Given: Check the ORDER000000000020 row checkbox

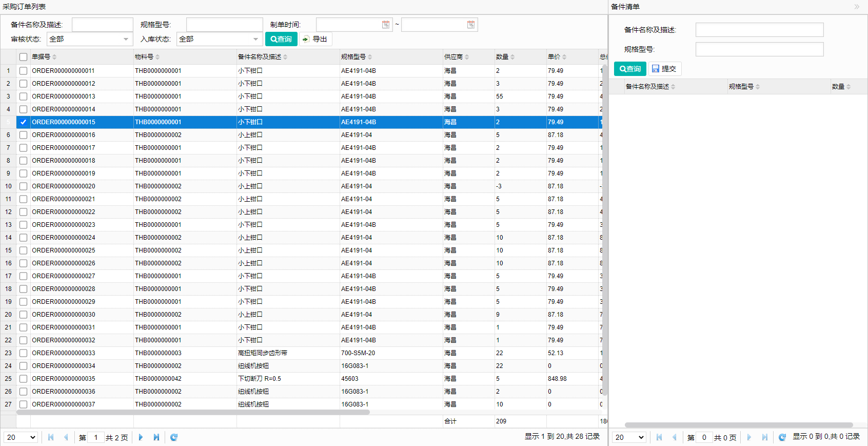Looking at the screenshot, I should (x=23, y=186).
